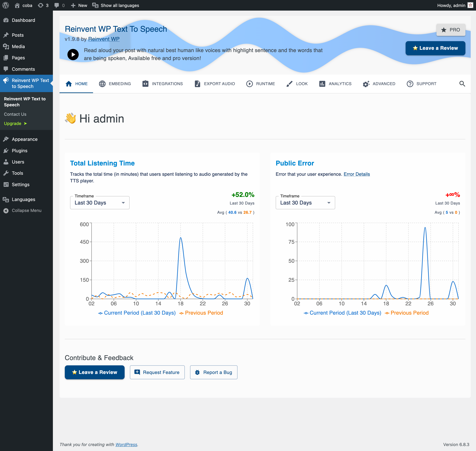Click the WordPress logo in admin bar
The height and width of the screenshot is (451, 476).
click(x=6, y=5)
